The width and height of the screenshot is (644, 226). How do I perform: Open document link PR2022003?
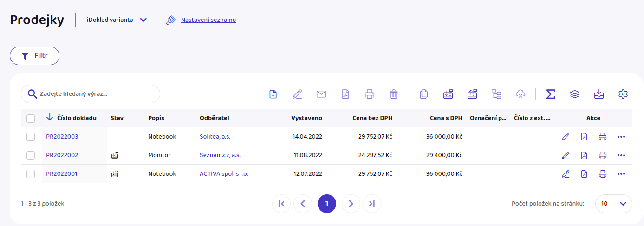click(62, 137)
